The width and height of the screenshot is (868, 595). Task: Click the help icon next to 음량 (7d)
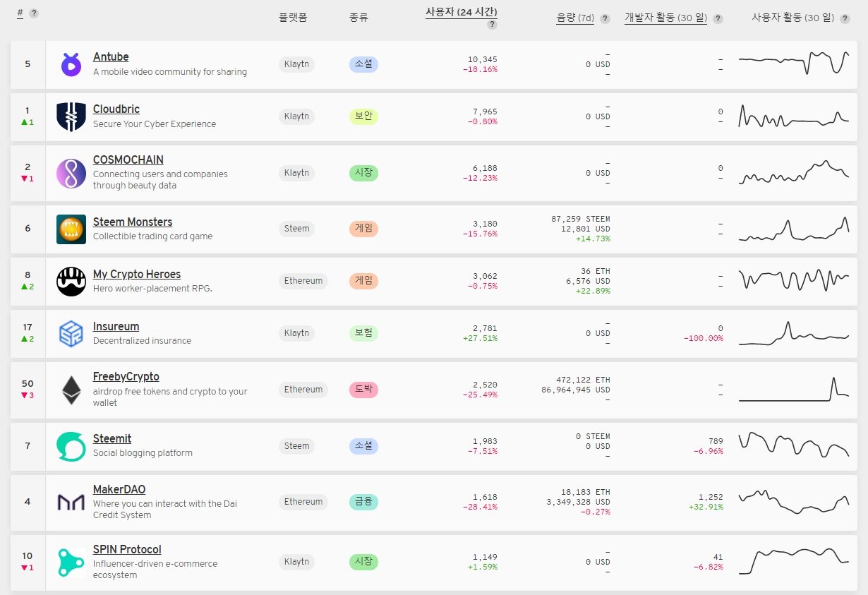pyautogui.click(x=605, y=19)
